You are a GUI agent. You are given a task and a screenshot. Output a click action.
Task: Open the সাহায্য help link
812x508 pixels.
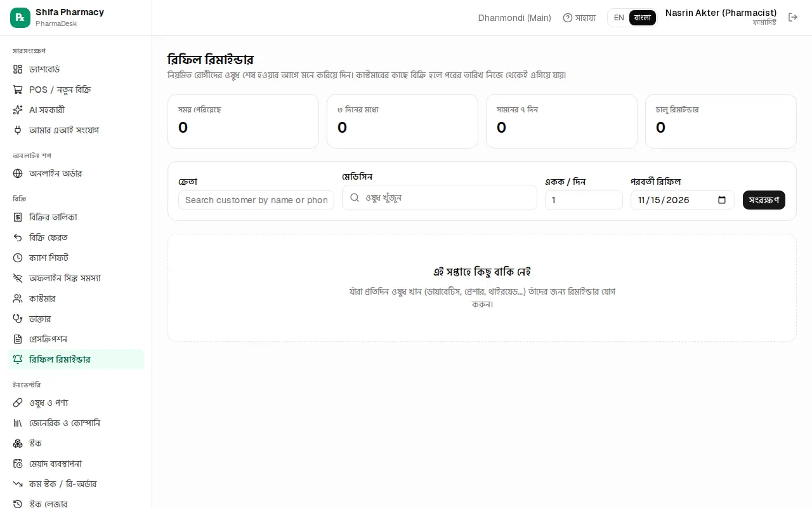[579, 18]
